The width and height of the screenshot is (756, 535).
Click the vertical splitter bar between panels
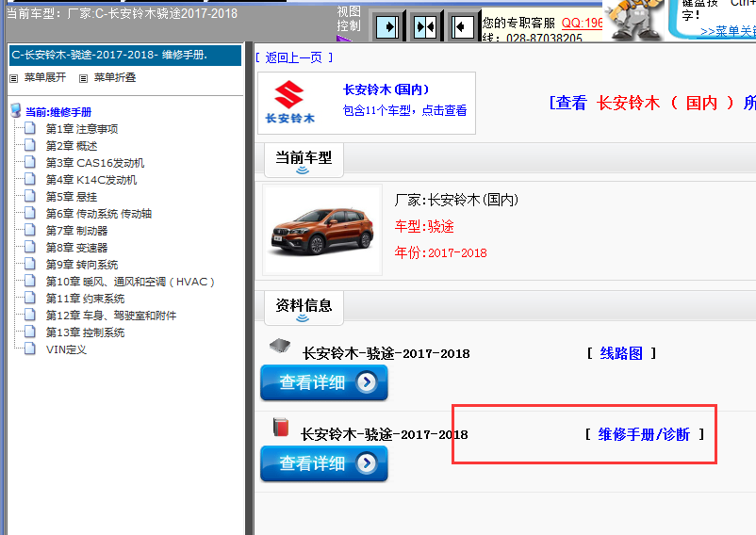(x=249, y=288)
